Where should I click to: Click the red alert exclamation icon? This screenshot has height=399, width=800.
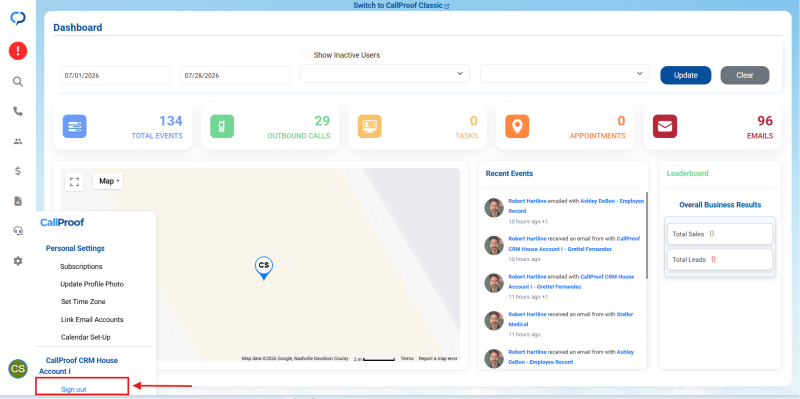(x=18, y=51)
